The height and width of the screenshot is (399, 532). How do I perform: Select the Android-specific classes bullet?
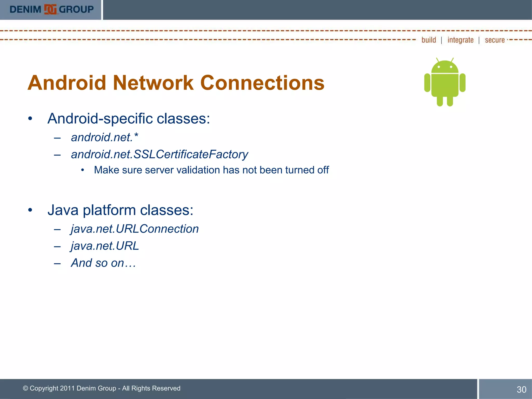click(129, 119)
